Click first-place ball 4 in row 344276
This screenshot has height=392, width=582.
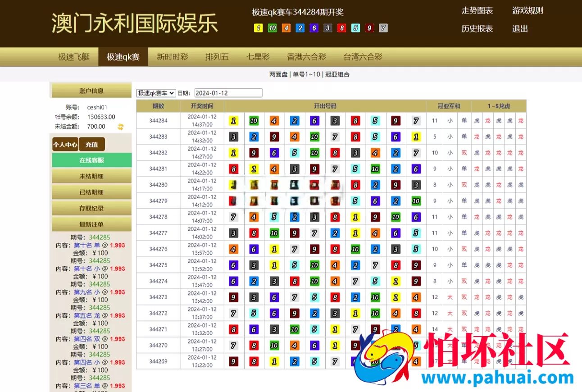(233, 249)
